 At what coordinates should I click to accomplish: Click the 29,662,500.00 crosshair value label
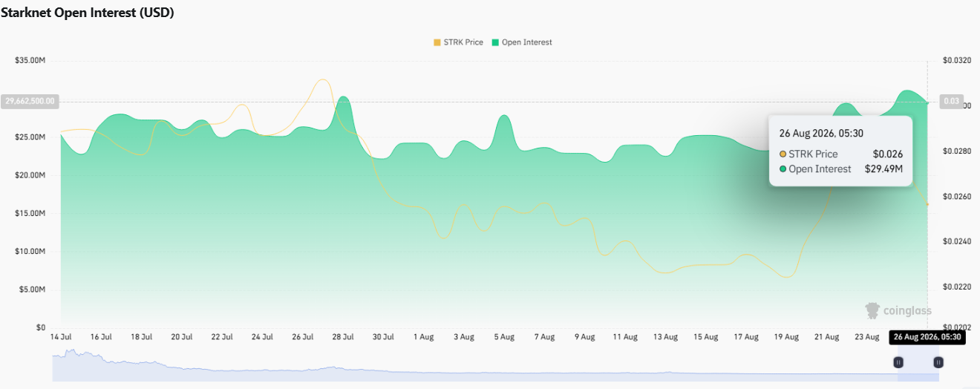(30, 102)
